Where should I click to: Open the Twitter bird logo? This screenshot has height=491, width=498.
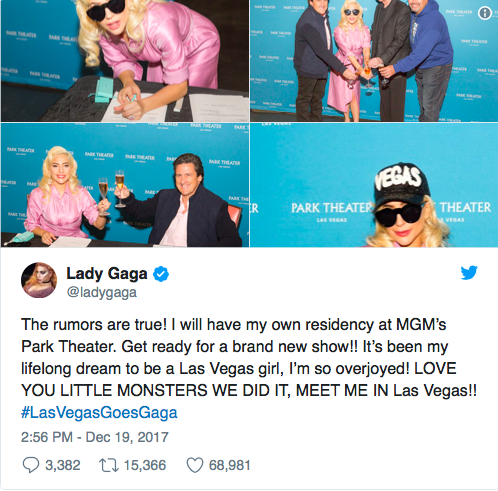pos(469,272)
